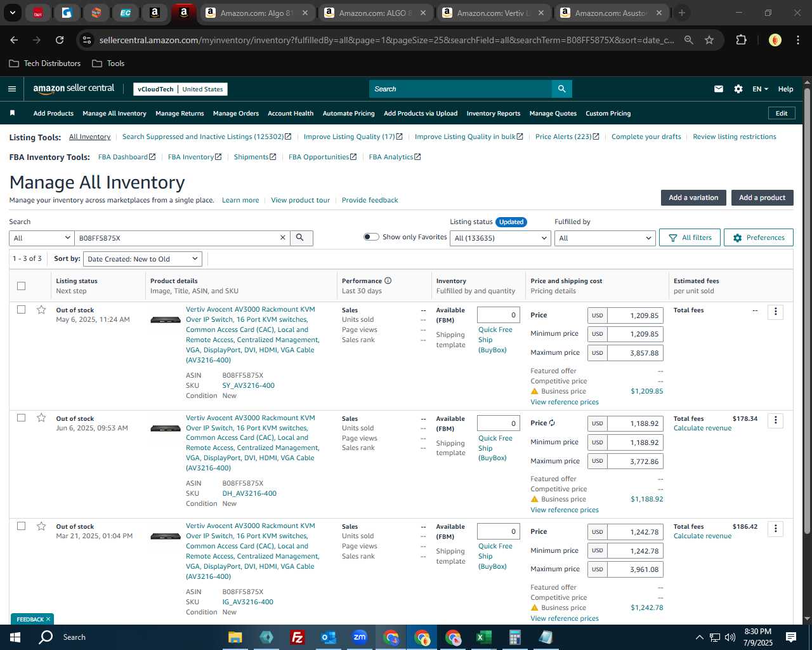Click the page vertical scrollbar
Screen dimensions: 812x650
pyautogui.click(x=807, y=311)
